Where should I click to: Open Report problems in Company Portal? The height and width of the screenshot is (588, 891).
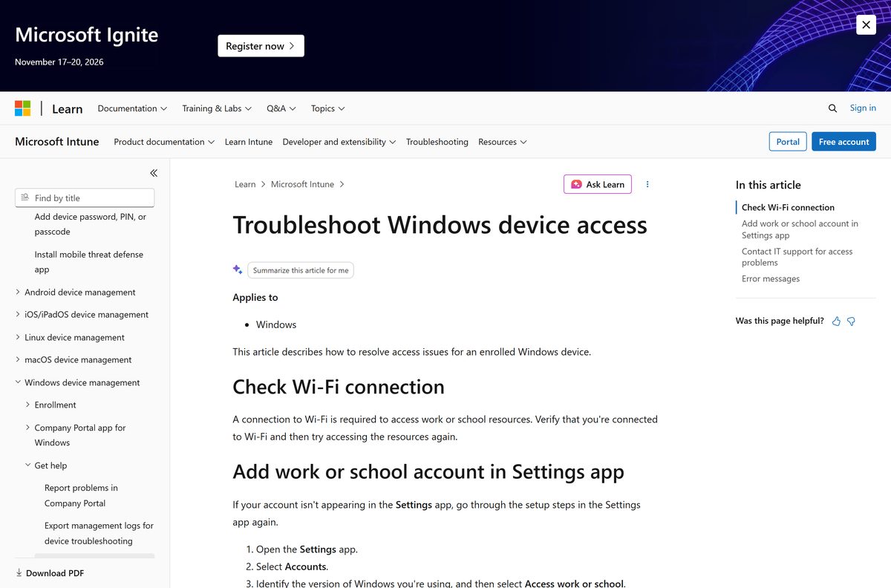pos(81,496)
